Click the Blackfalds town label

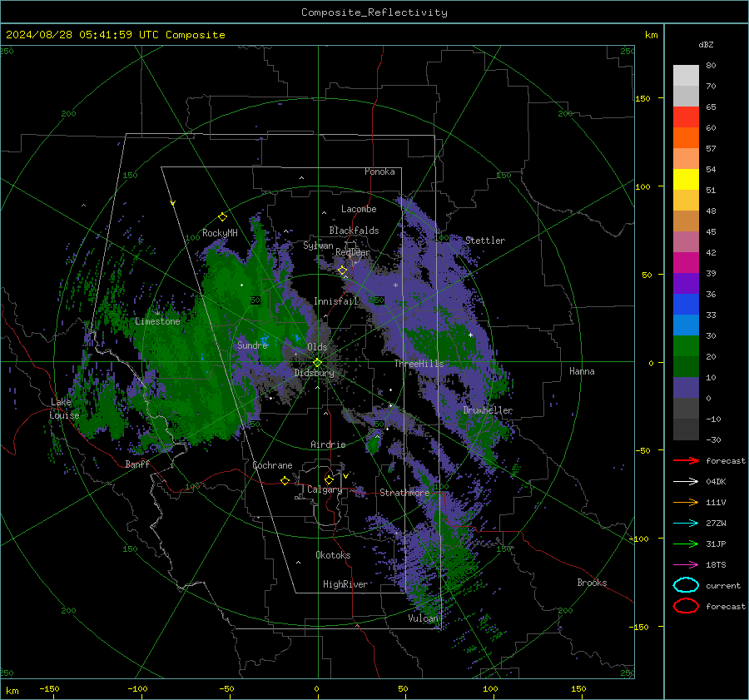pyautogui.click(x=354, y=231)
